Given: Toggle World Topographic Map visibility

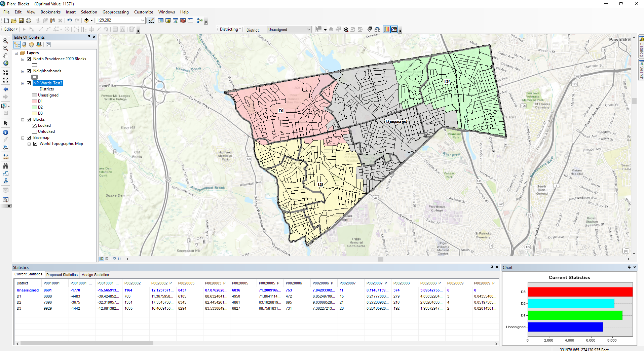Looking at the screenshot, I should click(35, 144).
